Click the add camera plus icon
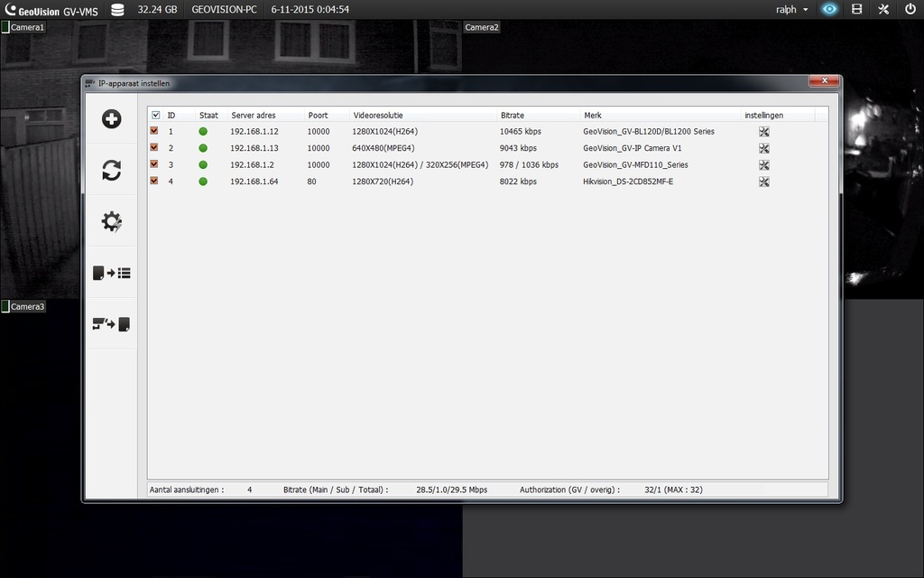Image resolution: width=924 pixels, height=578 pixels. (x=111, y=119)
